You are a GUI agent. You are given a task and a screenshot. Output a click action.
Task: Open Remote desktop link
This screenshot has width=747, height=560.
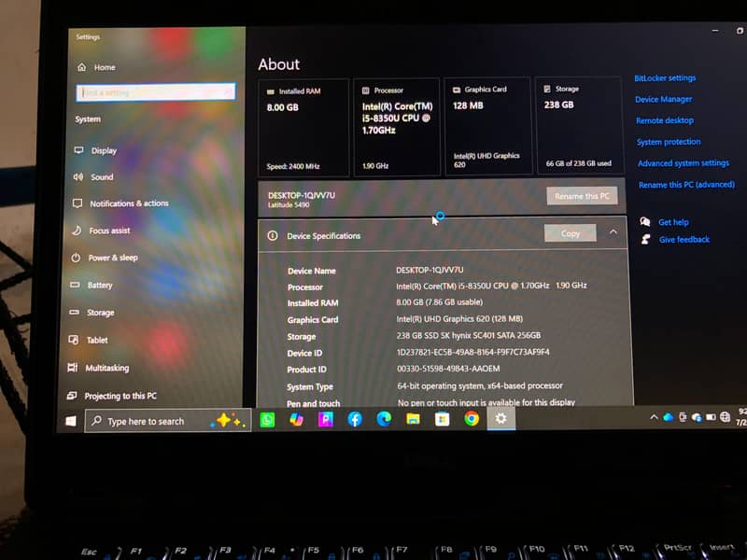point(665,120)
